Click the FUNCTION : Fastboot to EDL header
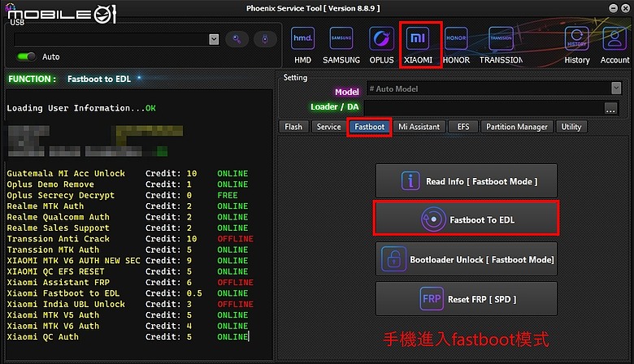Image resolution: width=634 pixels, height=364 pixels. 70,79
